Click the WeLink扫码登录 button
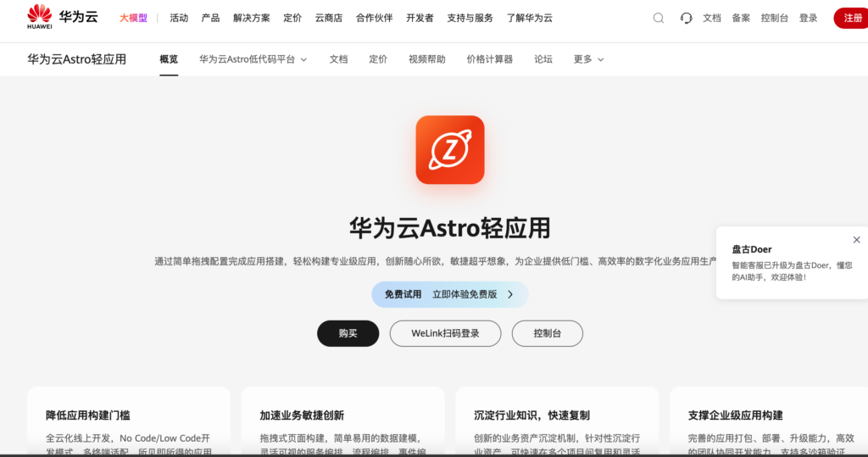Screen dimensions: 868x457 [x=446, y=333]
